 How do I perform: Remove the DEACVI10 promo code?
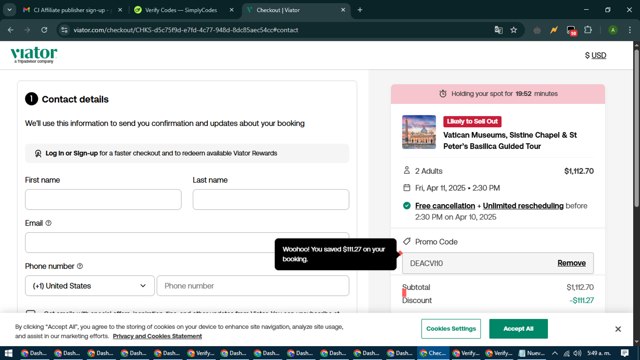tap(571, 263)
